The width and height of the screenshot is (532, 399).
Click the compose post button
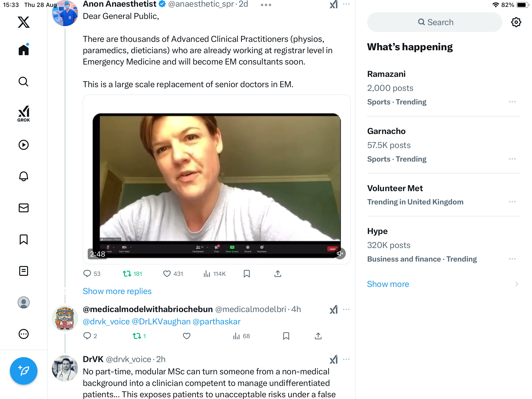coord(24,371)
